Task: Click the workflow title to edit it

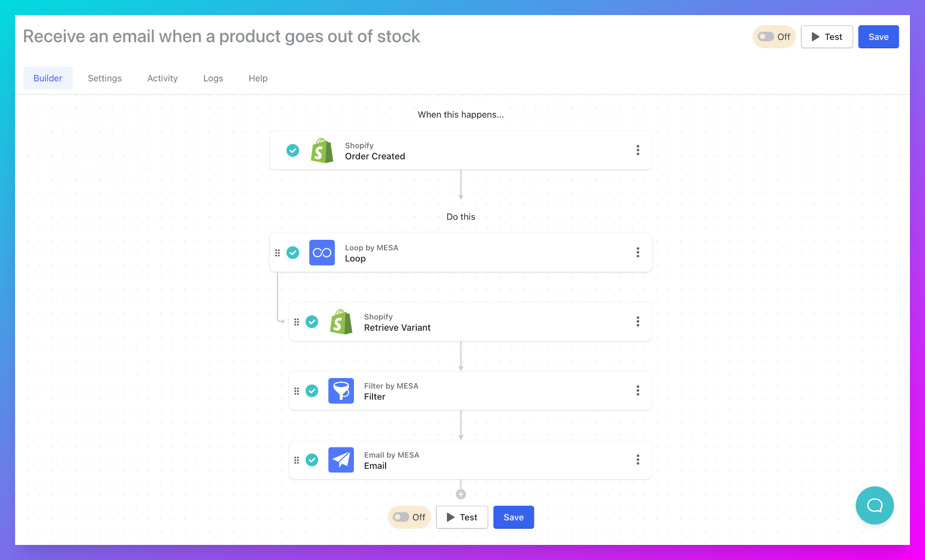Action: (221, 36)
